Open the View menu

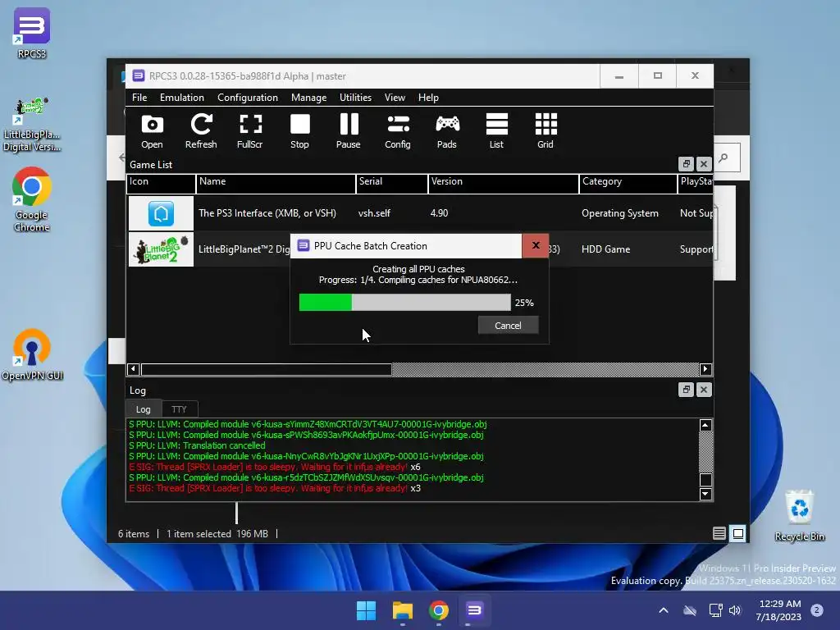(395, 98)
